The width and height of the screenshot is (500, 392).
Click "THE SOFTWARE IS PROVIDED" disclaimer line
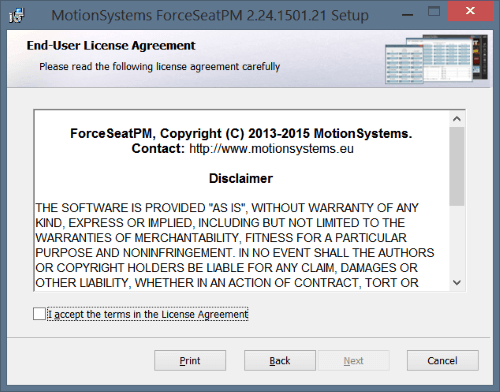pos(227,208)
